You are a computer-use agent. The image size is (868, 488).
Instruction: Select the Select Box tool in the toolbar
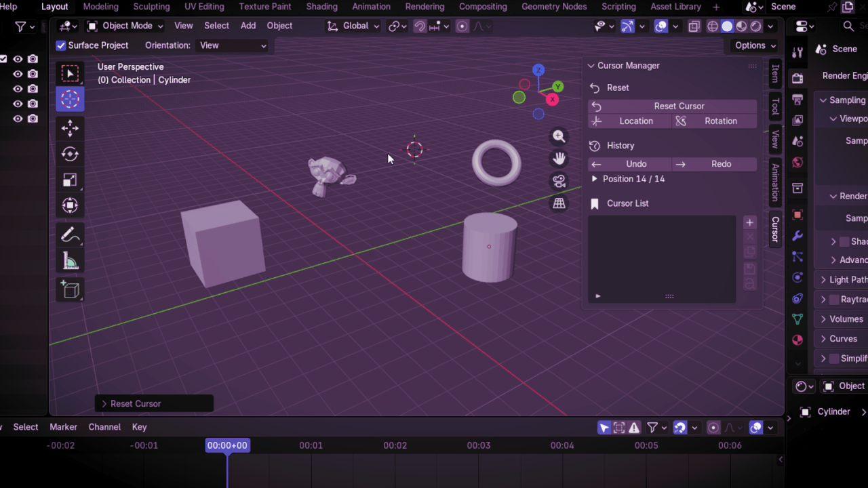pos(70,73)
